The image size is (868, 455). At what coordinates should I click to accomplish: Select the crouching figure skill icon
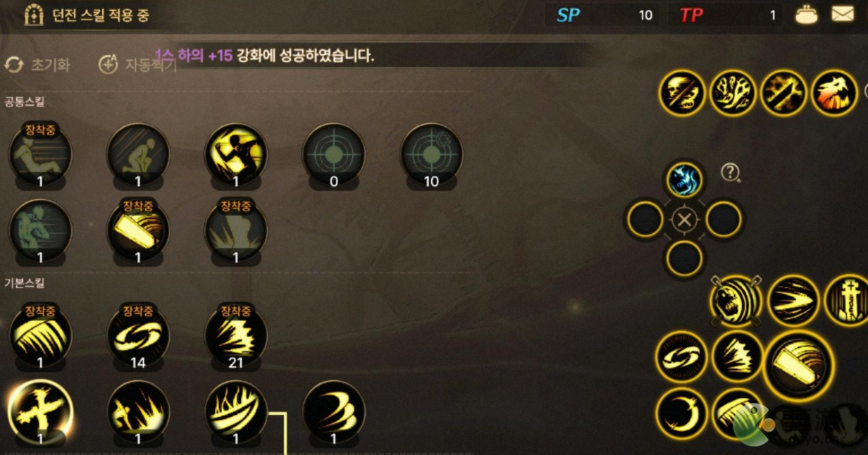pyautogui.click(x=138, y=155)
